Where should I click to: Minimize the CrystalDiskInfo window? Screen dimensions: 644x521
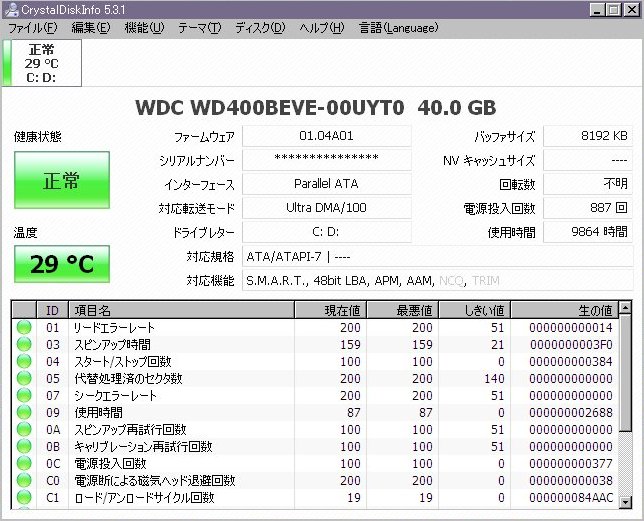pos(597,10)
